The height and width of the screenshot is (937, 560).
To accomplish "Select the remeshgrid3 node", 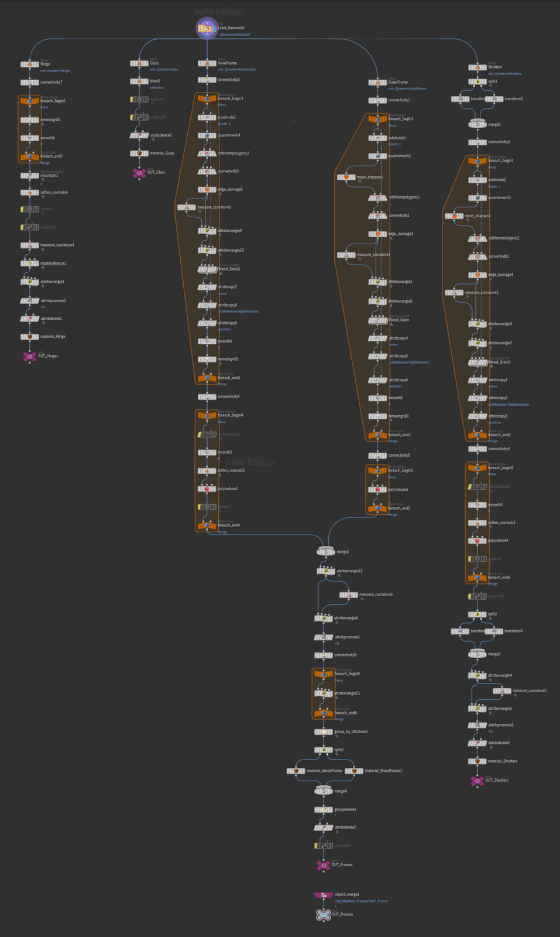I will 377,416.
